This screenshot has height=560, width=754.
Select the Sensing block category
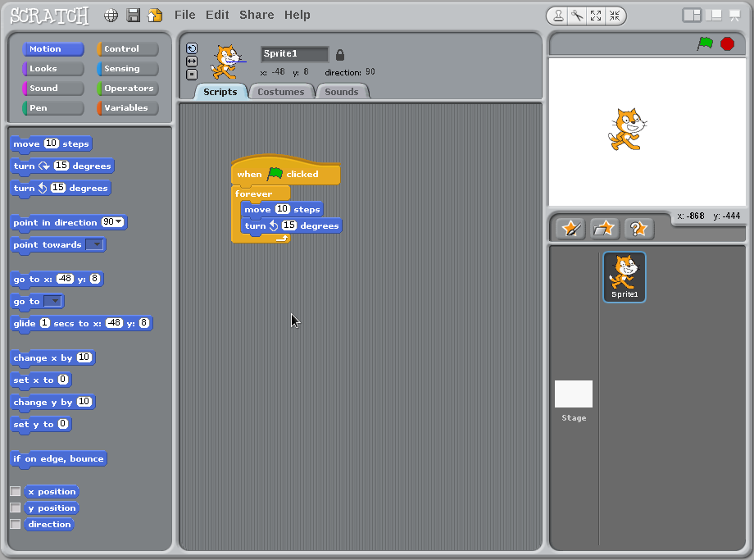coord(127,68)
